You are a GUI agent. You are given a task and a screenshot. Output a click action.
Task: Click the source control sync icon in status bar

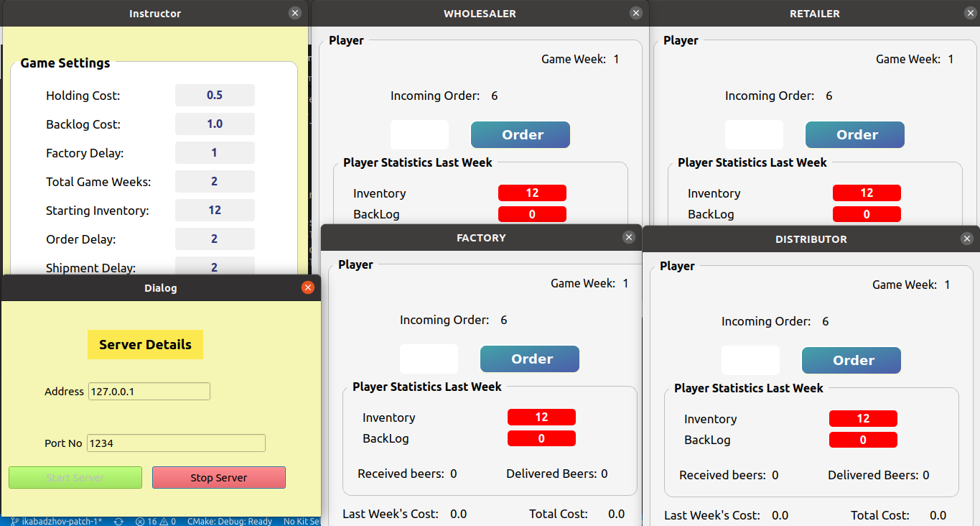[x=118, y=522]
